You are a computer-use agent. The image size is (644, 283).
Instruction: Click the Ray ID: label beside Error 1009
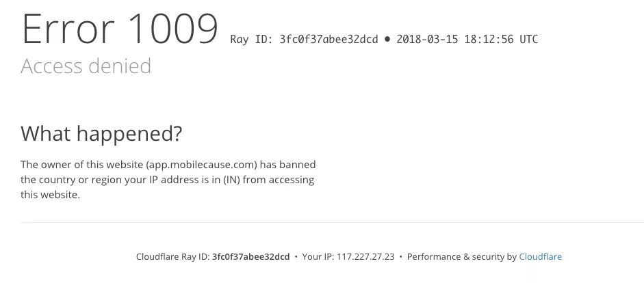(x=251, y=40)
